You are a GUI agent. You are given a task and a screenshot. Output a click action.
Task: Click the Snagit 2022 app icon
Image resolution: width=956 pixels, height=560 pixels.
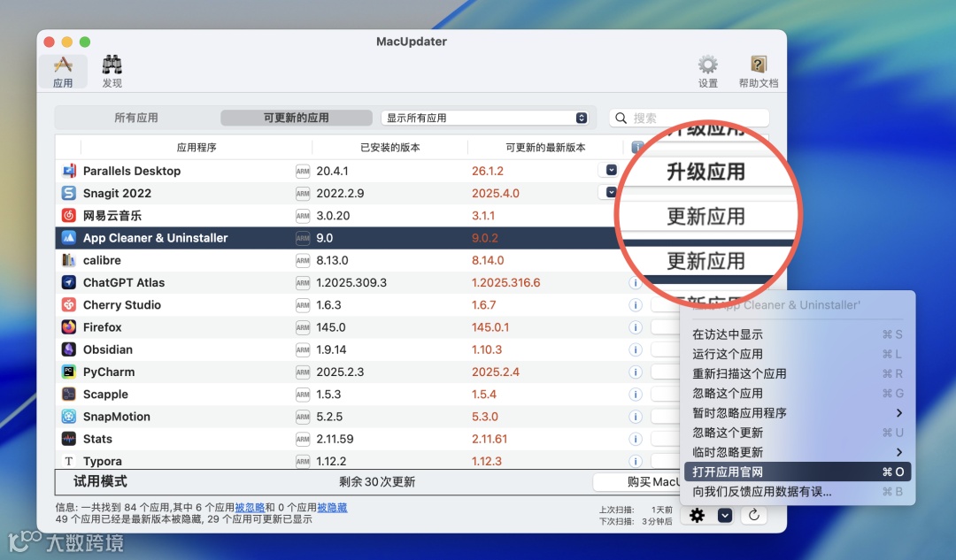click(69, 193)
